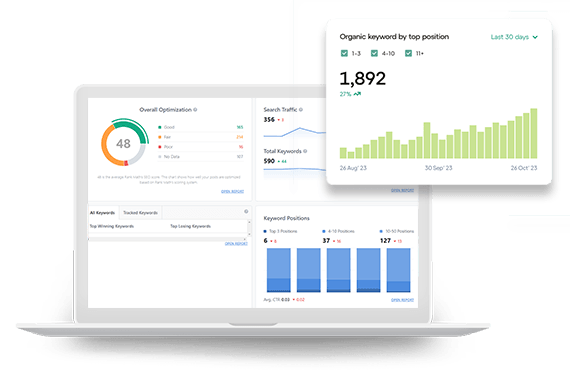This screenshot has width=570, height=380.
Task: Click the green upward trend arrow beside 27%
Action: click(357, 94)
